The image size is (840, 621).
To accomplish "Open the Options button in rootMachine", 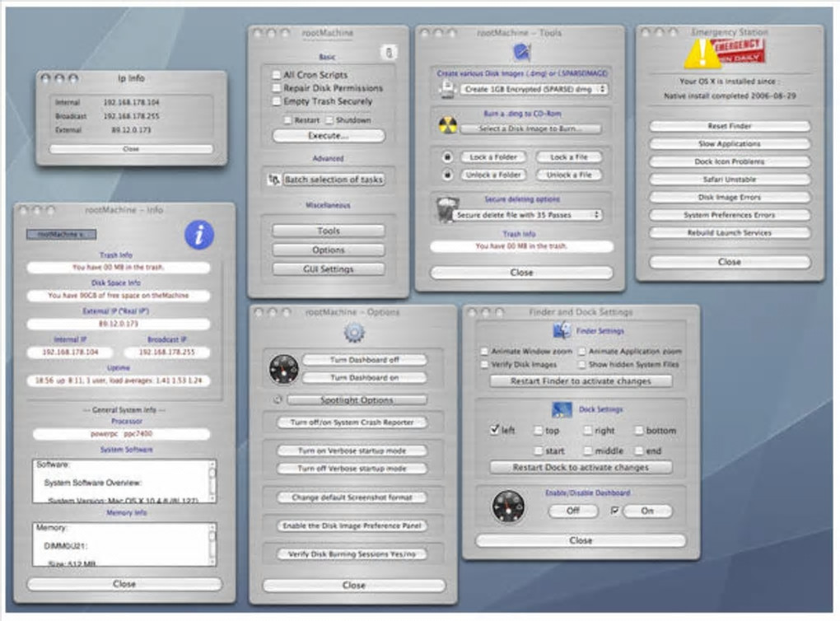I will click(329, 250).
